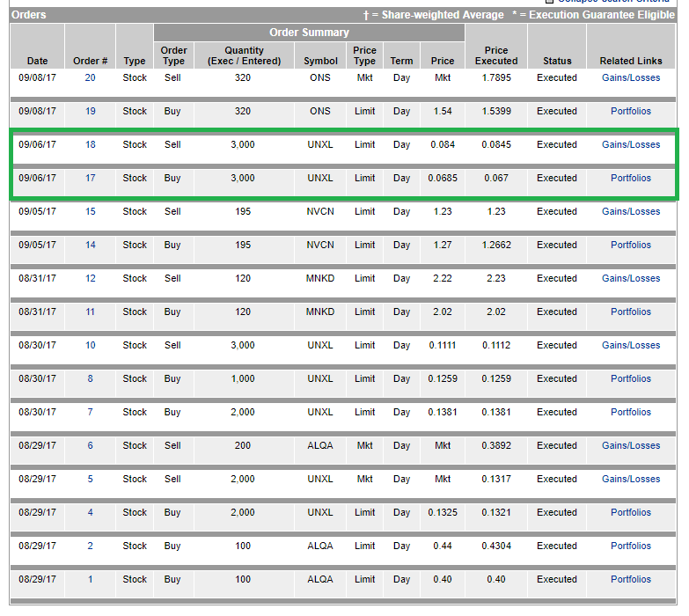Toggle the Collapse search criteria checkbox
The height and width of the screenshot is (616, 689).
[550, 2]
